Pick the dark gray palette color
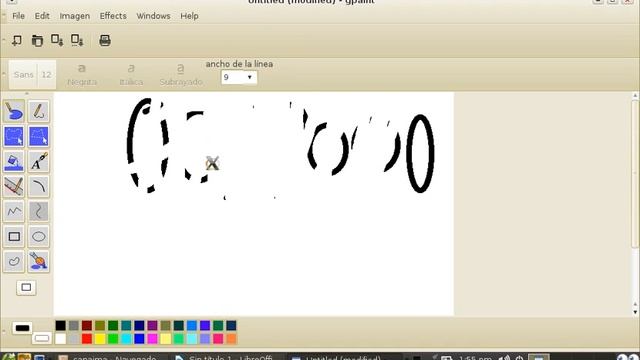640x360 pixels. [73, 325]
